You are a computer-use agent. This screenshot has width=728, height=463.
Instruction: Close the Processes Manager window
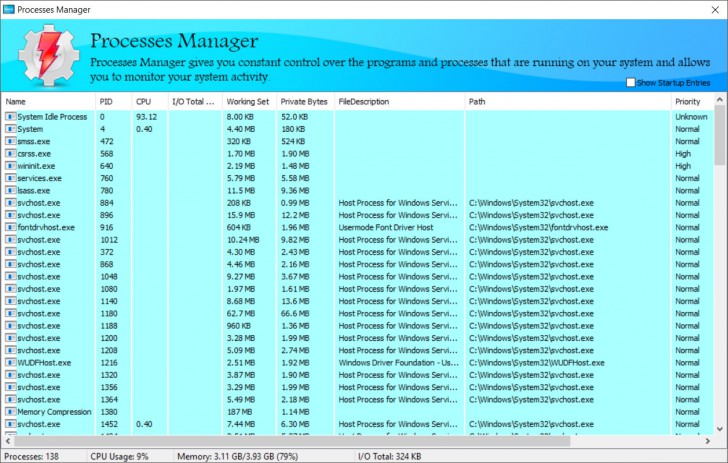click(715, 10)
